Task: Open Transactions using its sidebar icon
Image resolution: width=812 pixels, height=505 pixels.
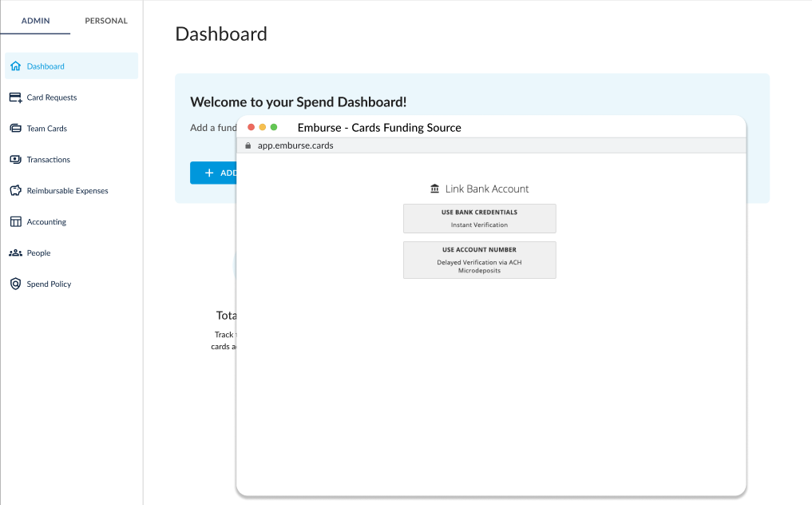Action: (x=14, y=159)
